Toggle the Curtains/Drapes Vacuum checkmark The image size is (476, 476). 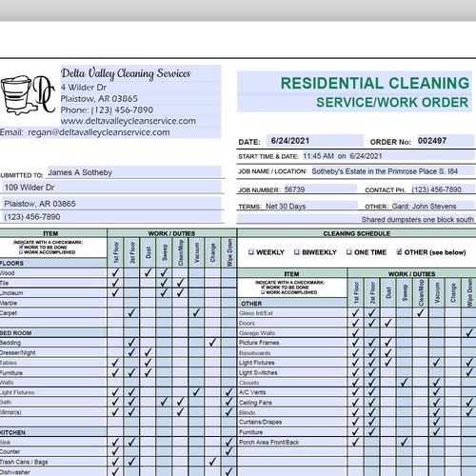pos(437,422)
